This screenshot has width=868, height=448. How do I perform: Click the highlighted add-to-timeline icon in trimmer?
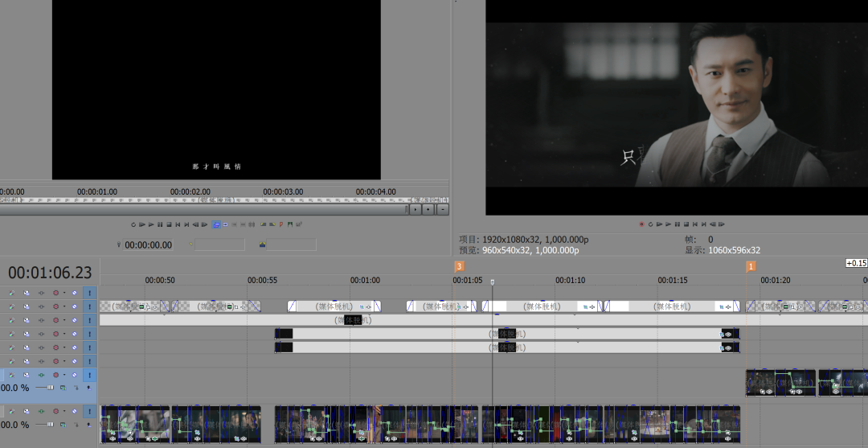(215, 224)
